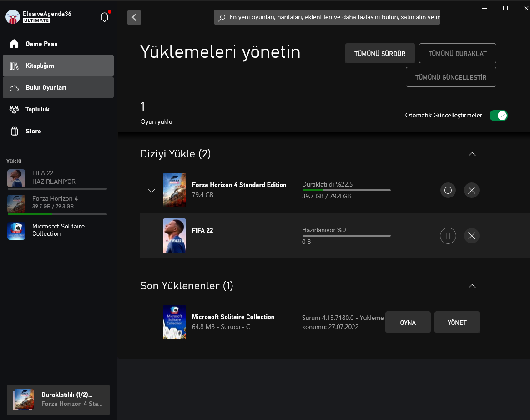This screenshot has width=530, height=420.
Task: Cancel the FIFA 22 installation
Action: [471, 236]
